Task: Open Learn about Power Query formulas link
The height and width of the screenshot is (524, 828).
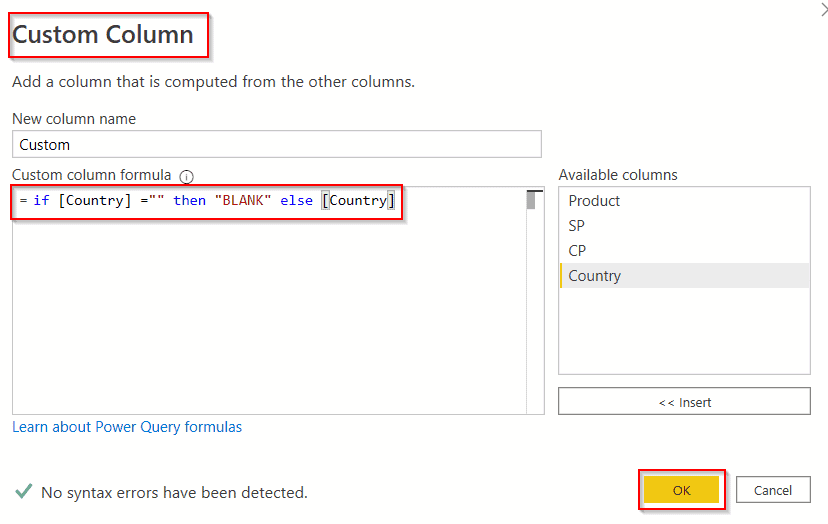Action: [x=127, y=427]
